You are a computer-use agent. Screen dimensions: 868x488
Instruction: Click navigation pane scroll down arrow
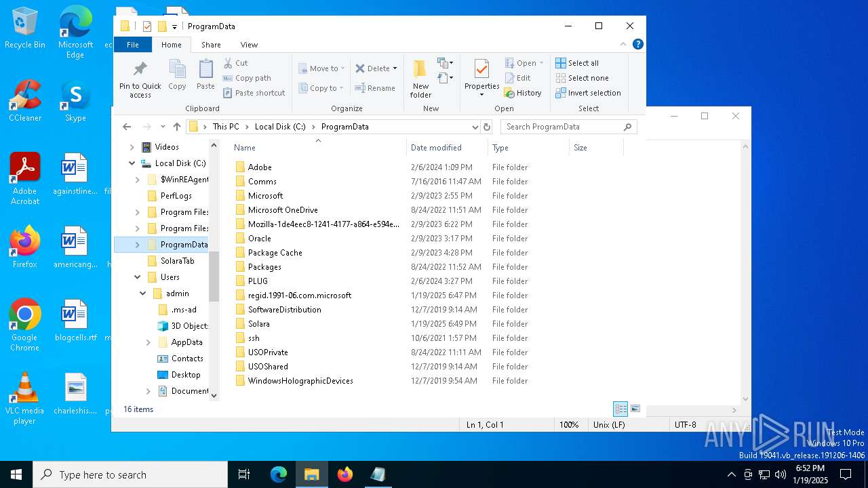(x=214, y=395)
